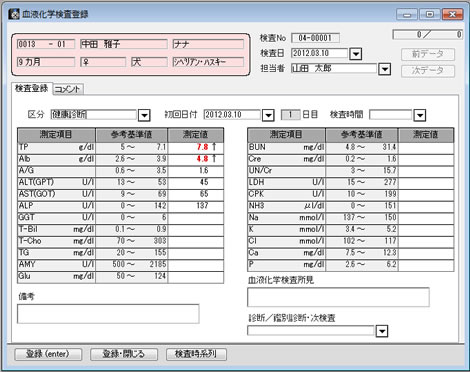Image resolution: width=470 pixels, height=372 pixels.
Task: Expand the 検査時間 dropdown
Action: (420, 115)
